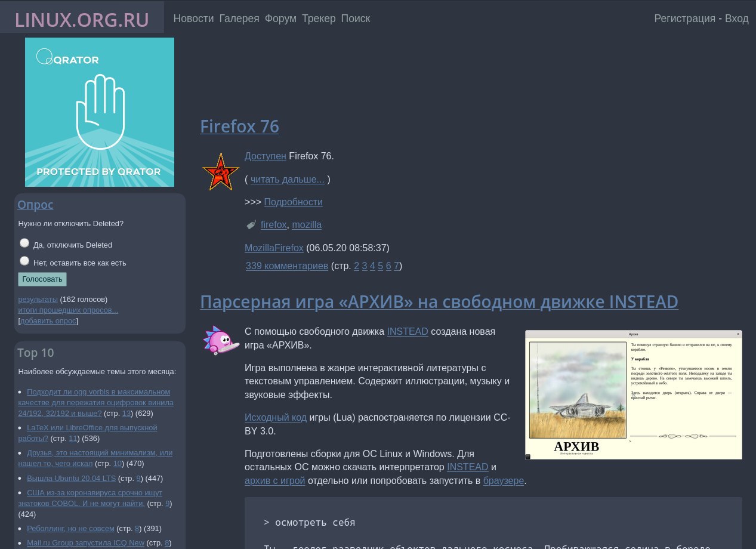Go to page 11 of LaTeX topic

click(x=73, y=439)
